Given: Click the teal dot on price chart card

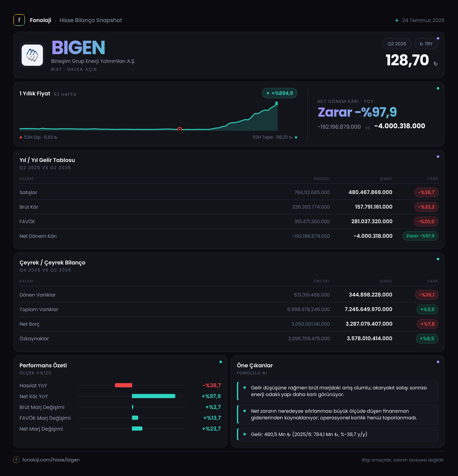Looking at the screenshot, I should [438, 88].
